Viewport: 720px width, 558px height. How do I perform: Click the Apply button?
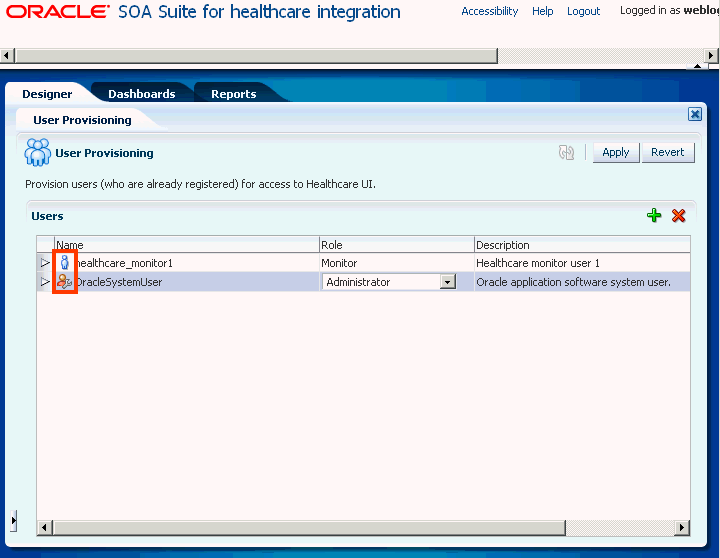click(x=616, y=152)
